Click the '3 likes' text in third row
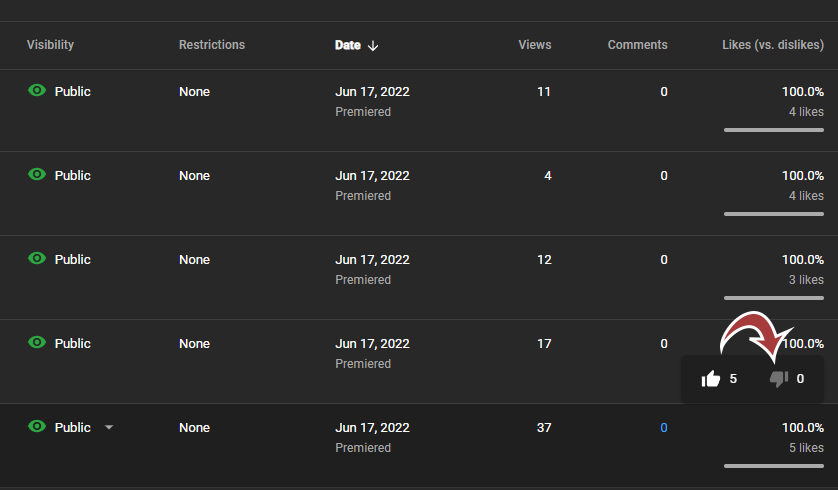 point(806,279)
